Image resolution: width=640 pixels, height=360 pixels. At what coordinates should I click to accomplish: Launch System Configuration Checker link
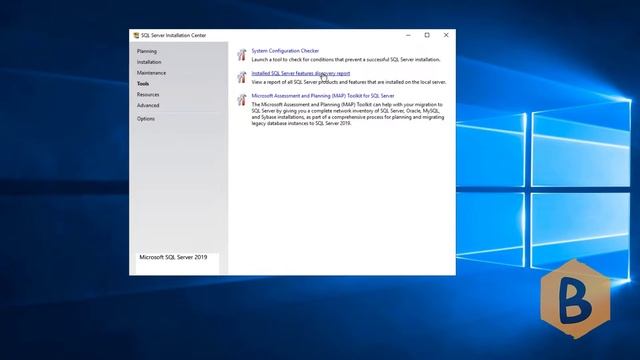click(x=285, y=51)
